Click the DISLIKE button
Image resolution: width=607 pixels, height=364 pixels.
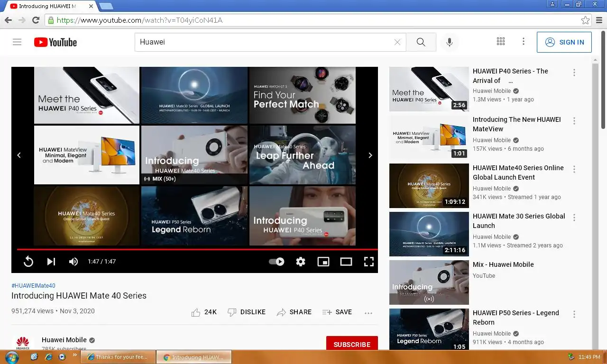coord(247,312)
